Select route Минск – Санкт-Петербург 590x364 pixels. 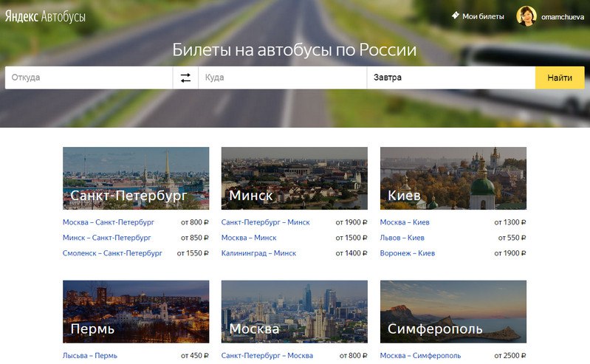[107, 238]
